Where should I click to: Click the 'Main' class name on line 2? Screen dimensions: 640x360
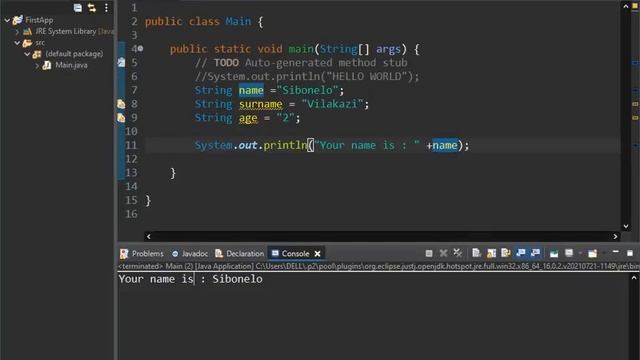(238, 21)
